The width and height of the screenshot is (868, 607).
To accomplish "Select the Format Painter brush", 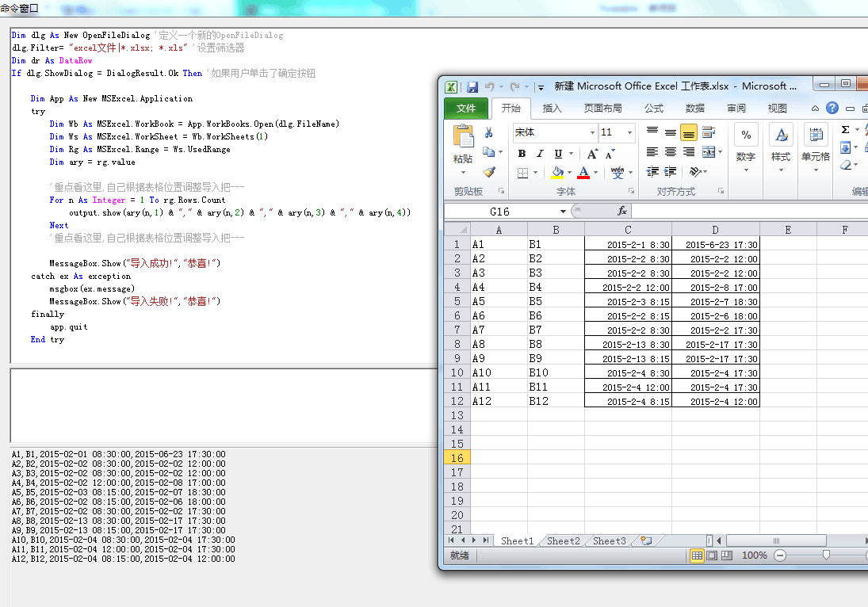I will coord(489,172).
